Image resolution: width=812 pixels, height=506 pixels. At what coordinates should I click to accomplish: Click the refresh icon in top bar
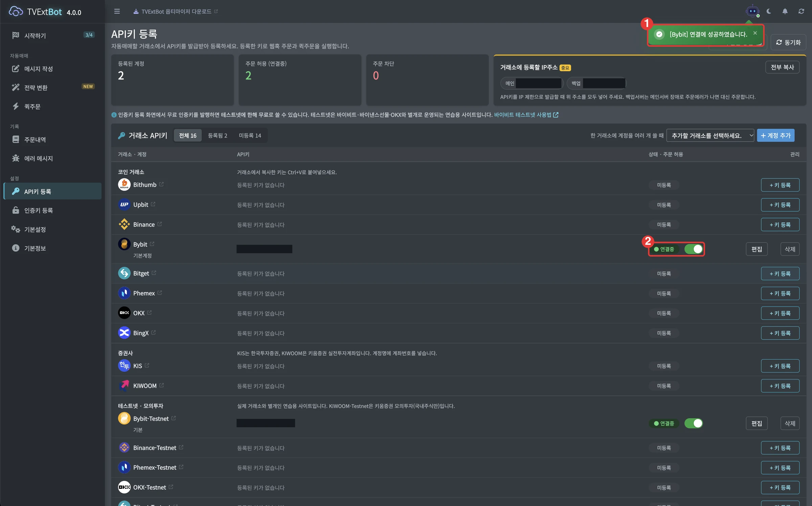pyautogui.click(x=801, y=11)
